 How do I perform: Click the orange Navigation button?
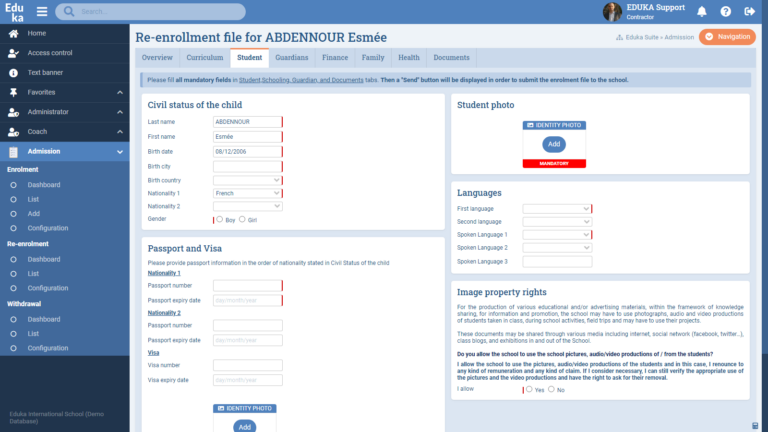(x=727, y=37)
